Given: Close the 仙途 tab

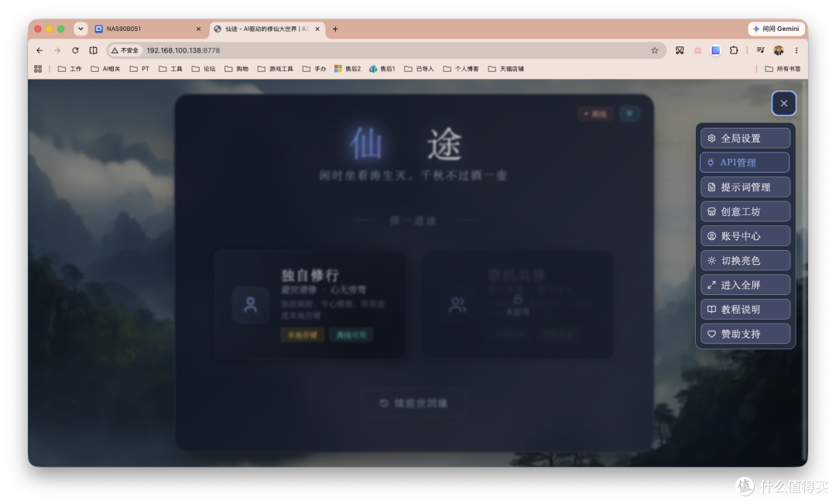Looking at the screenshot, I should tap(317, 29).
